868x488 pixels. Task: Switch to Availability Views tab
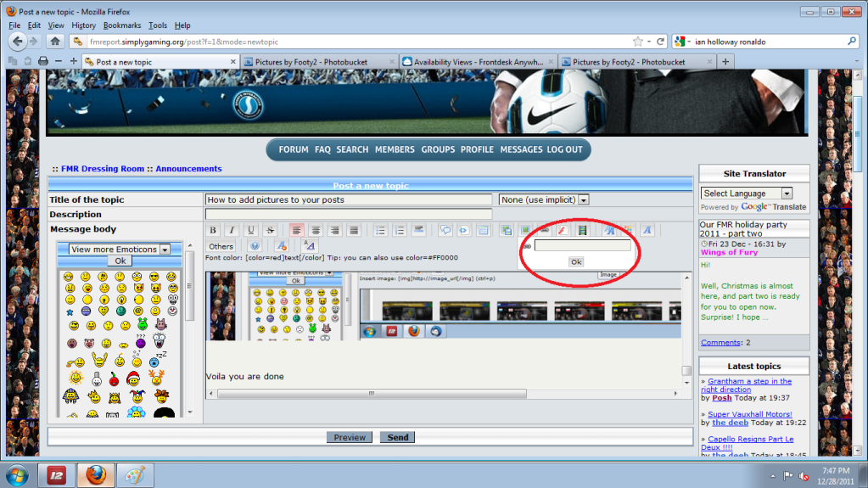point(478,62)
